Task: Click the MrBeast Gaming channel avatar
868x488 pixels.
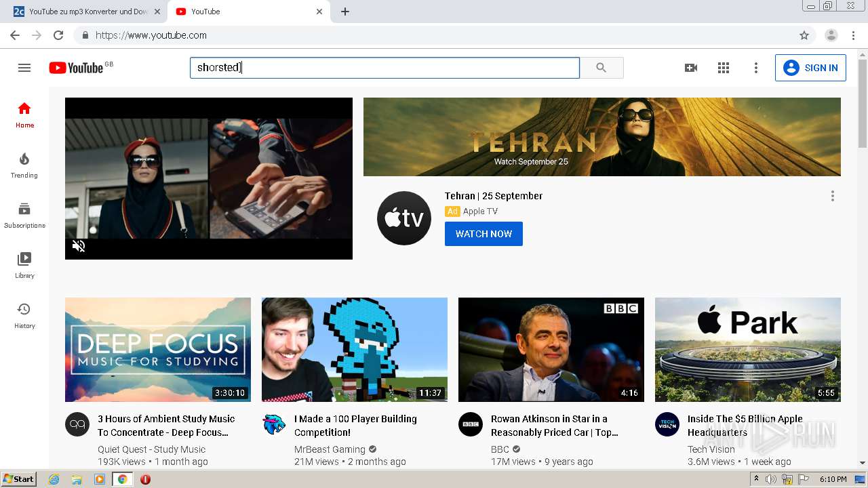Action: coord(274,424)
